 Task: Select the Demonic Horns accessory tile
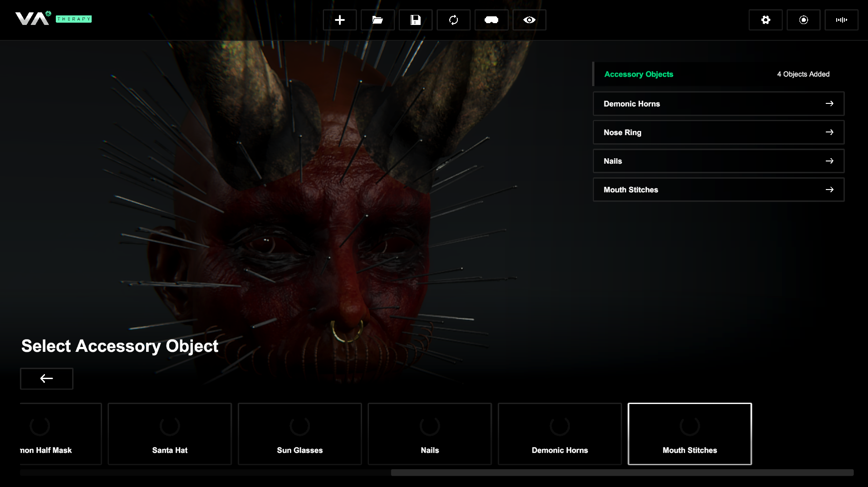559,434
